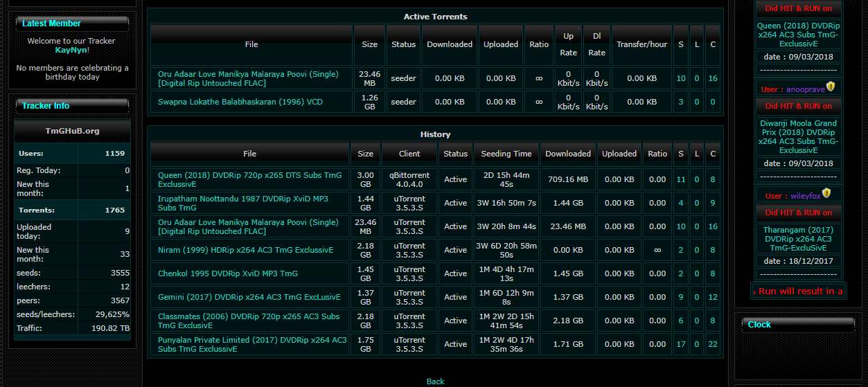Image resolution: width=868 pixels, height=387 pixels.
Task: Open the Niram (1999) HDRip torrent link
Action: coord(245,250)
